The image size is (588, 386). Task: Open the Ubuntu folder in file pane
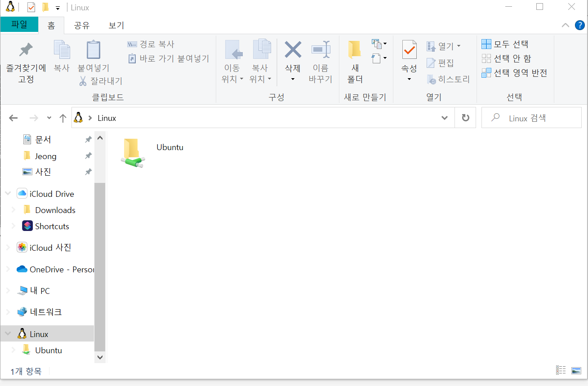151,153
